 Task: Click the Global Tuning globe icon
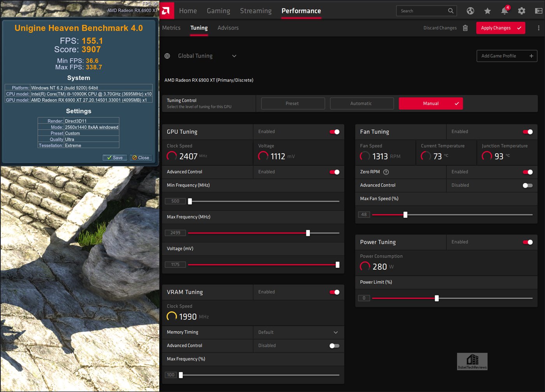pos(167,56)
